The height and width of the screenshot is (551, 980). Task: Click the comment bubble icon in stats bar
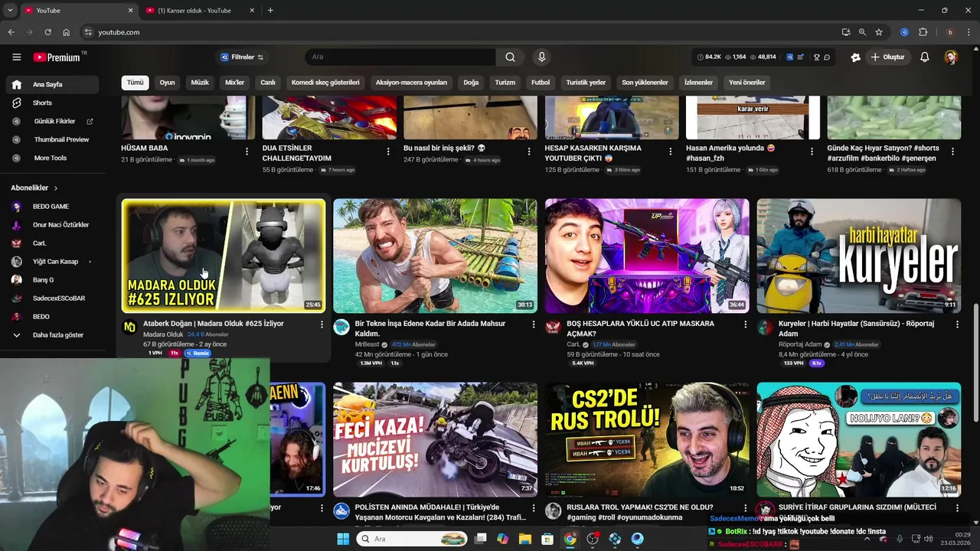point(827,57)
